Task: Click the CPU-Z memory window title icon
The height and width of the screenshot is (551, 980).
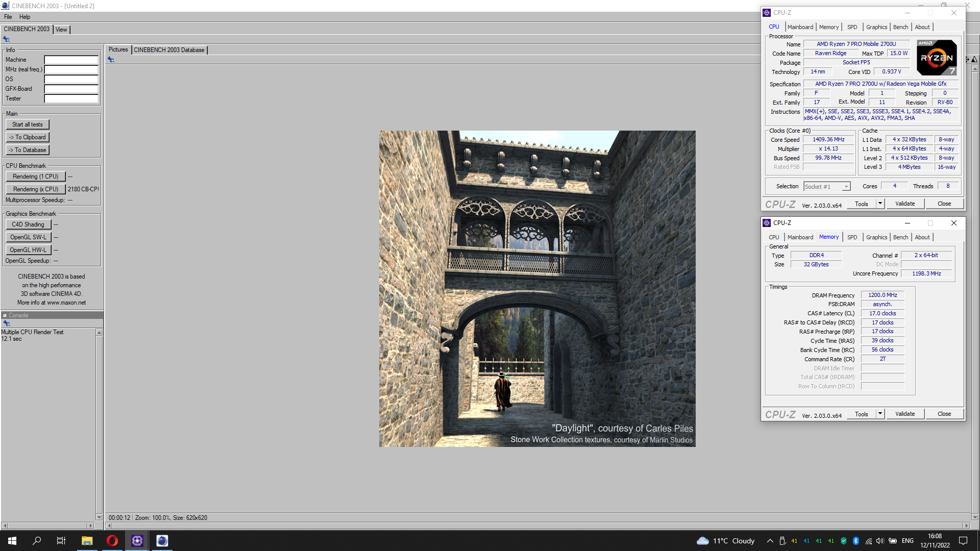Action: tap(767, 223)
